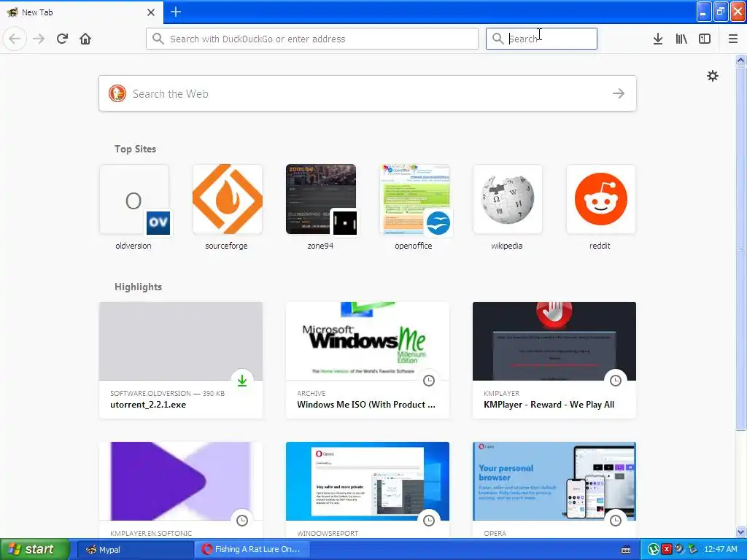
Task: Click the Highlights section heading
Action: point(138,287)
